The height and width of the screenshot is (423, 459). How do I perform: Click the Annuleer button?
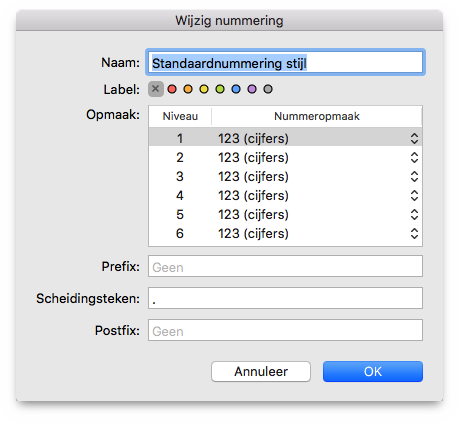coord(261,371)
